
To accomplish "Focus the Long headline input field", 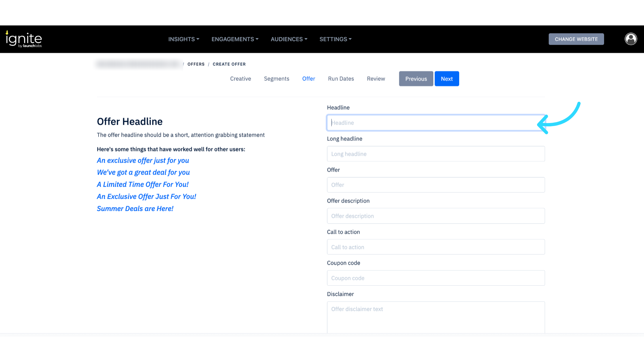I will [x=436, y=154].
